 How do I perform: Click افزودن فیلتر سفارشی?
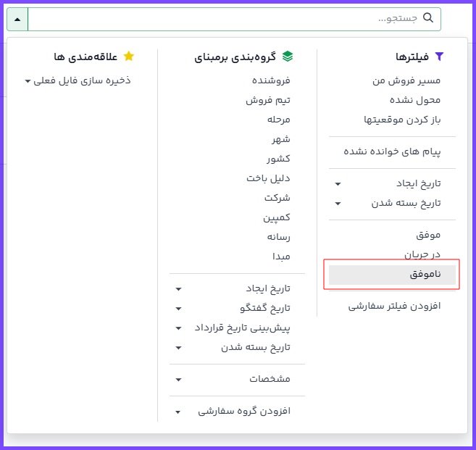pyautogui.click(x=395, y=306)
